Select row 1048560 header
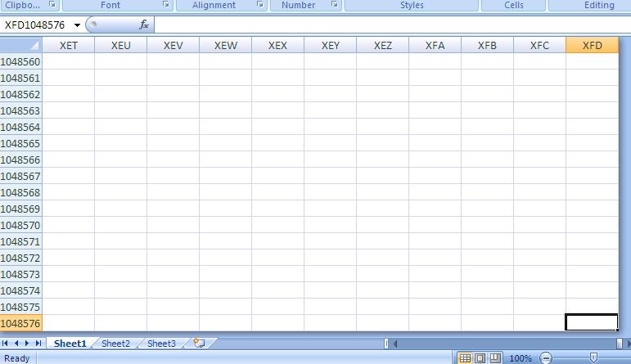Viewport: 631px width, 364px height. (21, 61)
